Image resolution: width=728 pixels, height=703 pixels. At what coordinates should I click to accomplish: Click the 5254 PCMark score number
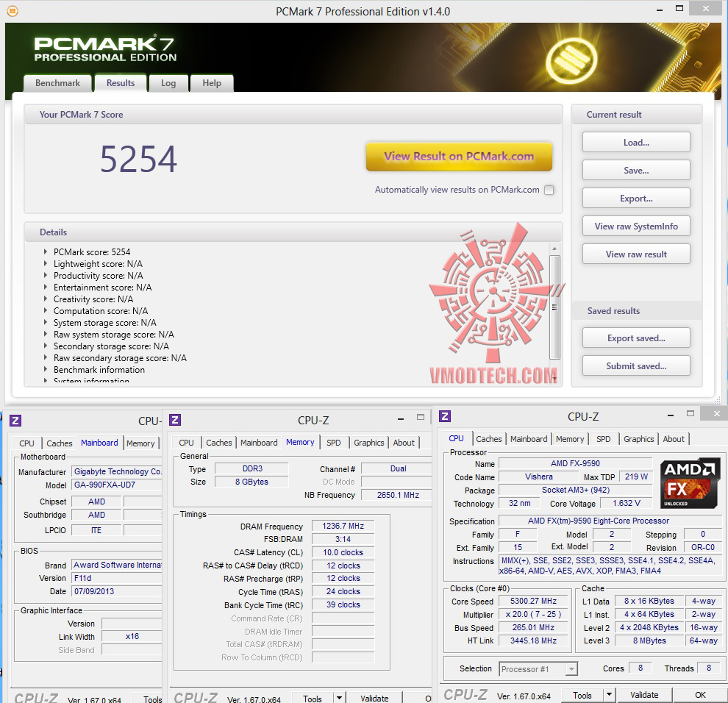(x=138, y=160)
